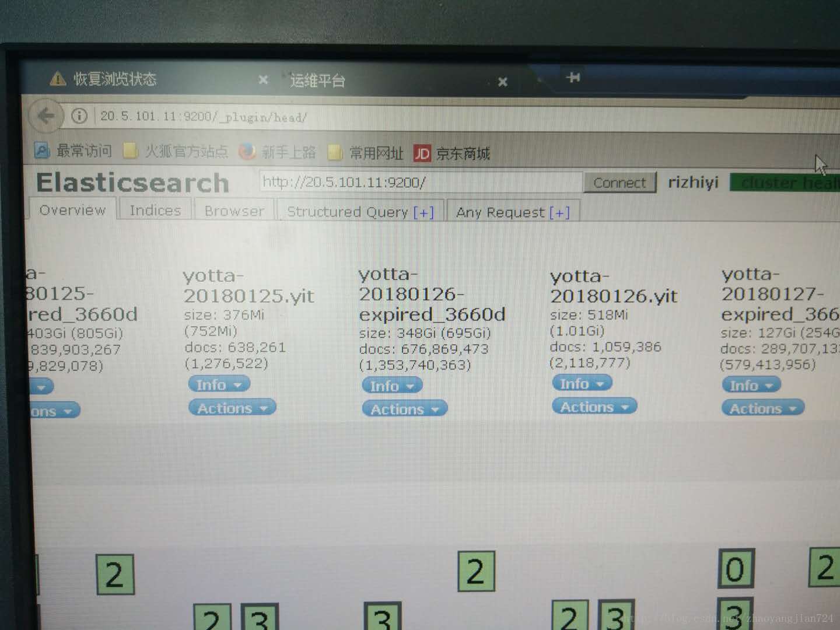
Task: Open the Indices tab
Action: (x=155, y=211)
